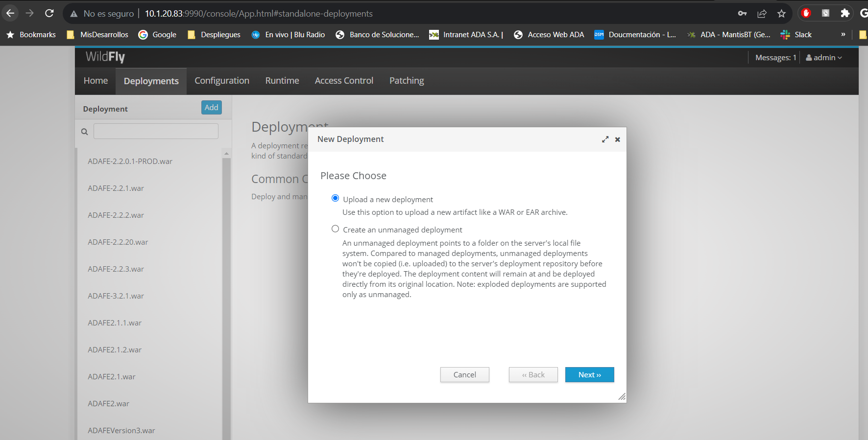Image resolution: width=868 pixels, height=440 pixels.
Task: Click the search magnifier icon in Deployment panel
Action: click(x=84, y=132)
